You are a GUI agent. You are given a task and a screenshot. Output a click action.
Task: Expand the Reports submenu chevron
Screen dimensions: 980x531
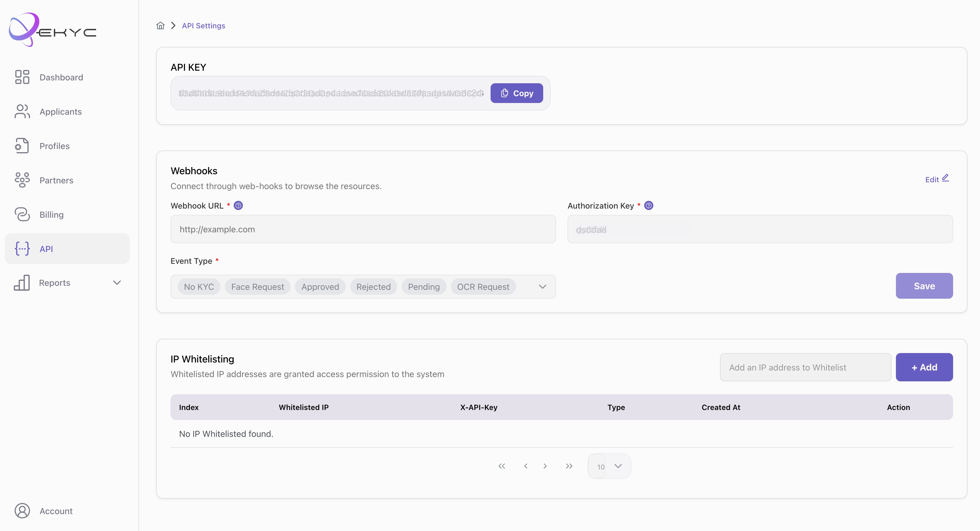tap(117, 283)
